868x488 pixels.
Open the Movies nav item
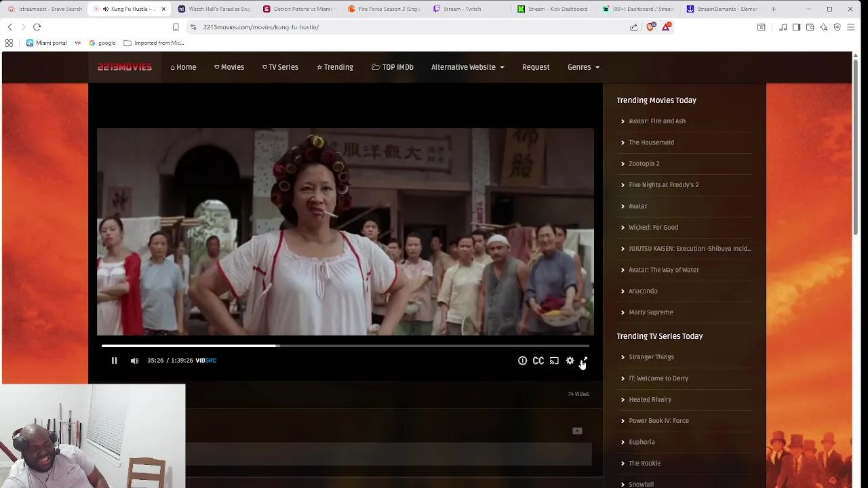tap(229, 67)
